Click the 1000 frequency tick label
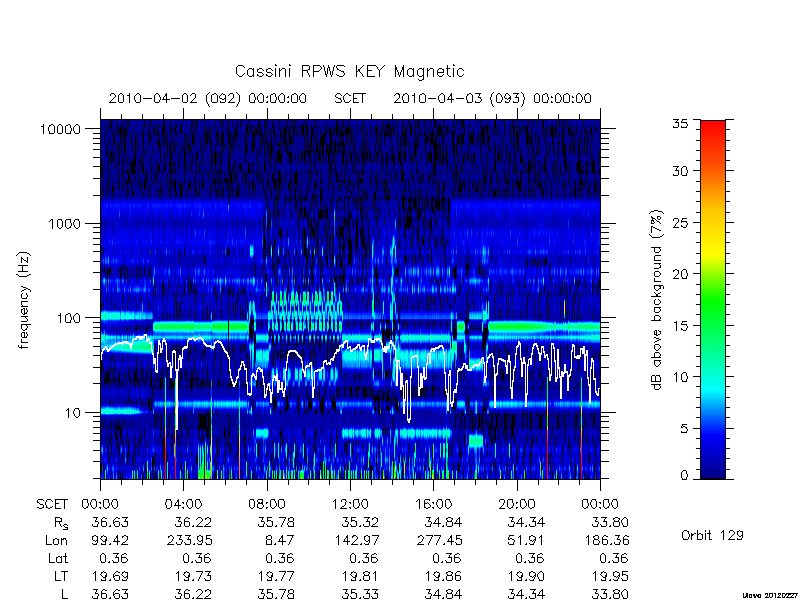 pos(65,224)
